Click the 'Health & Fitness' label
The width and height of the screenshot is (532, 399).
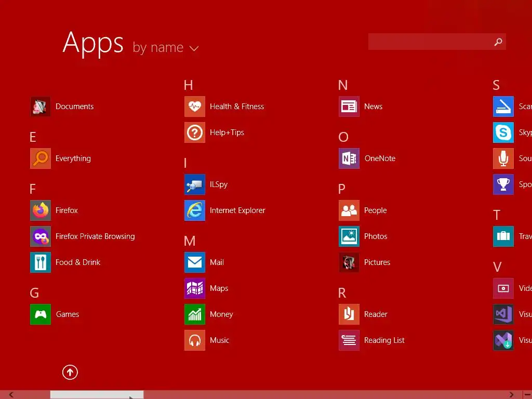pyautogui.click(x=237, y=107)
